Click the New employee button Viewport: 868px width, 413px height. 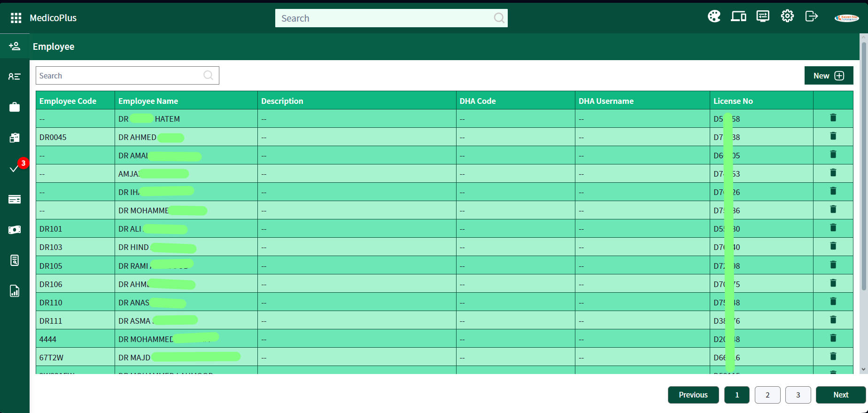[829, 76]
